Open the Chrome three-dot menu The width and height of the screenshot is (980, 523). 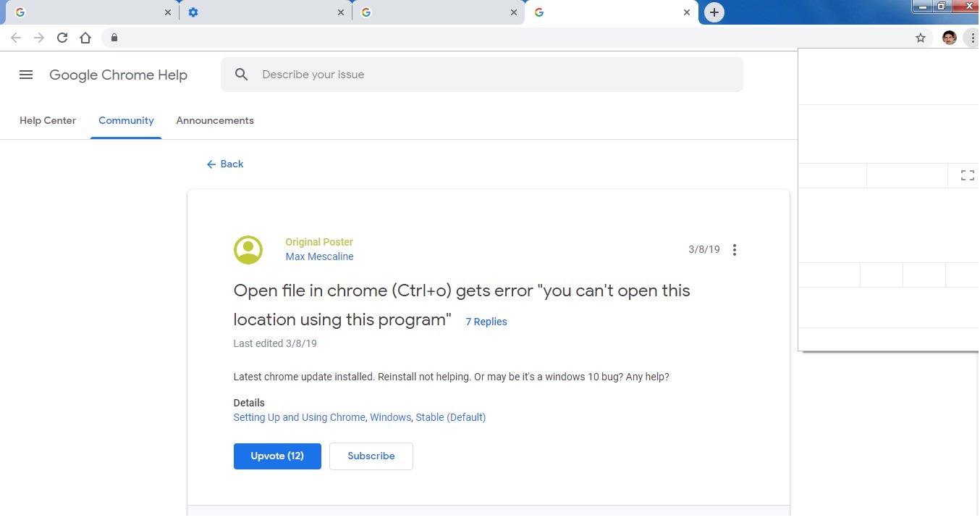973,38
